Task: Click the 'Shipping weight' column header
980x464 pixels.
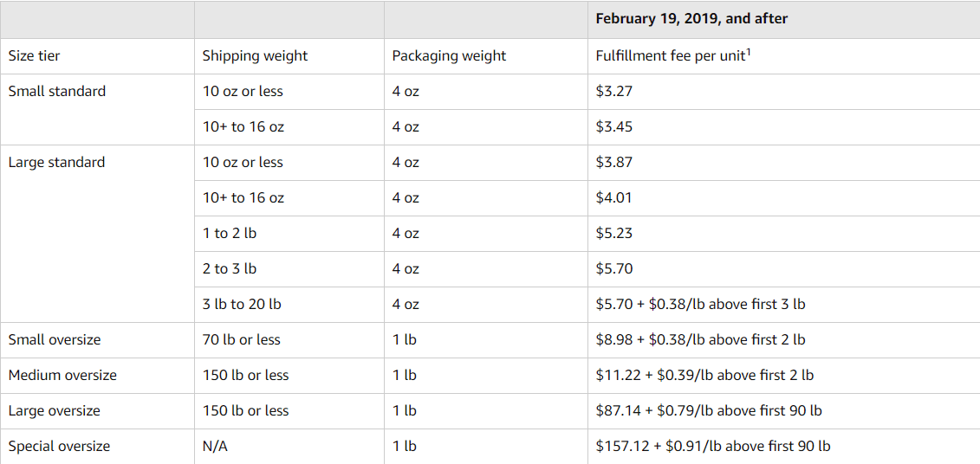Action: pyautogui.click(x=255, y=55)
